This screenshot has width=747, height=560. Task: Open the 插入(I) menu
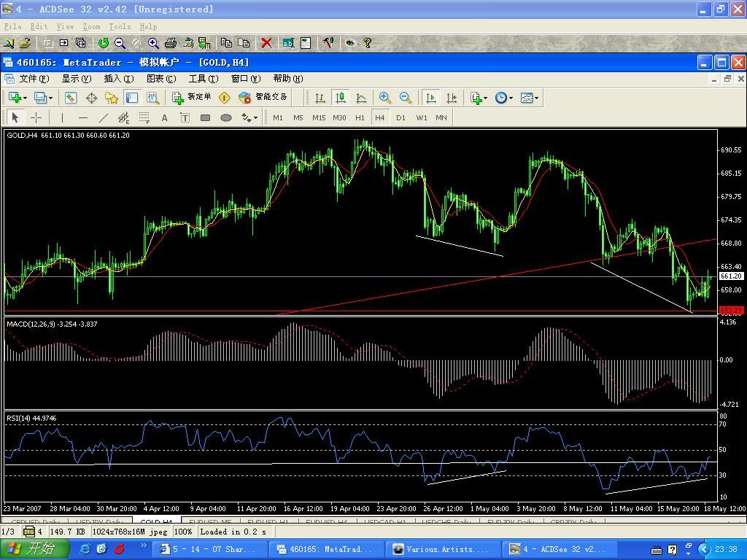(x=119, y=79)
